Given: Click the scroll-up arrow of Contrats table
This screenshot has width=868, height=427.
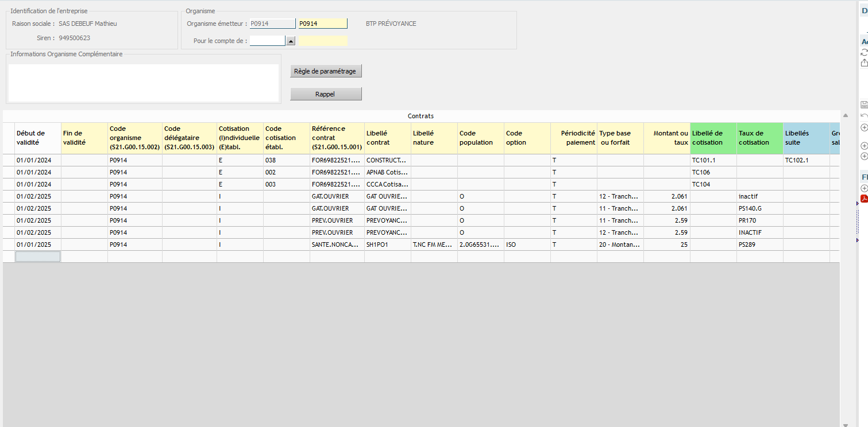Looking at the screenshot, I should tap(845, 115).
